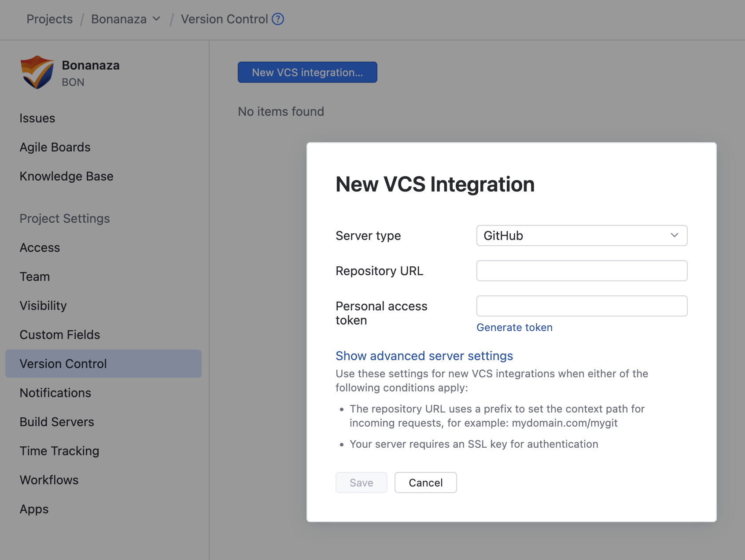Open Team settings
Screen dimensions: 745x560
(35, 276)
